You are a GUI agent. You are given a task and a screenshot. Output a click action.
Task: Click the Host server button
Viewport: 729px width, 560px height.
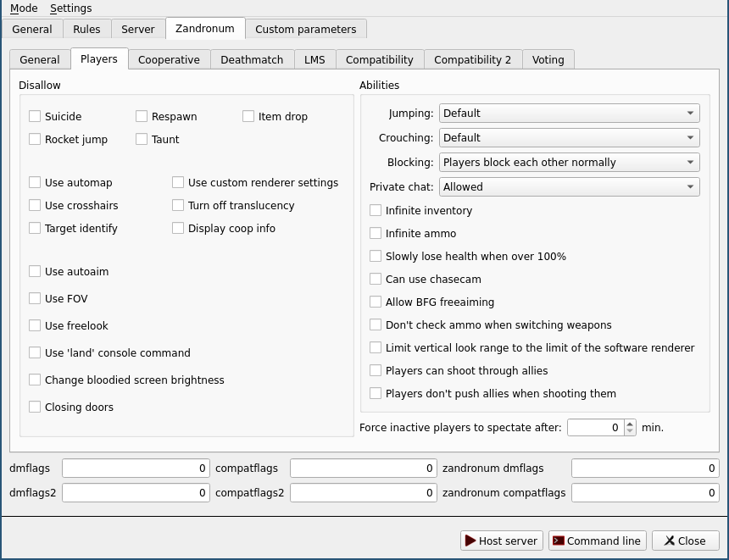click(x=502, y=541)
